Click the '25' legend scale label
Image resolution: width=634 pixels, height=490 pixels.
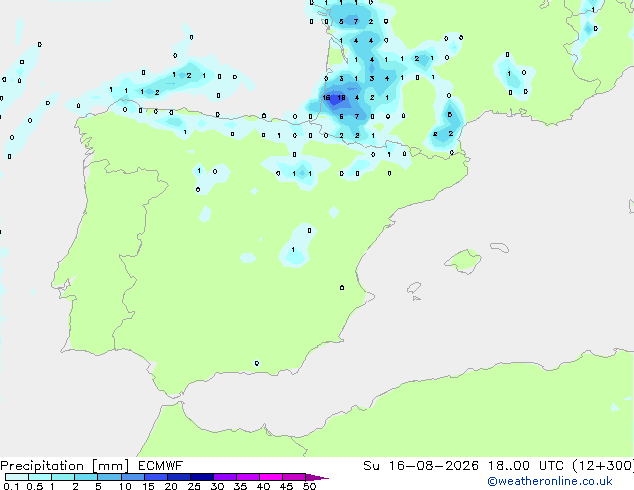point(194,486)
